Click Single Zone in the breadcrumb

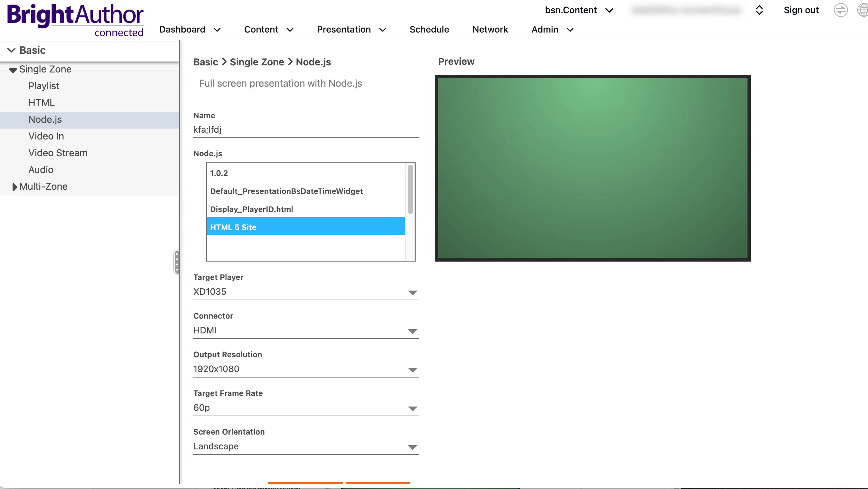point(257,62)
